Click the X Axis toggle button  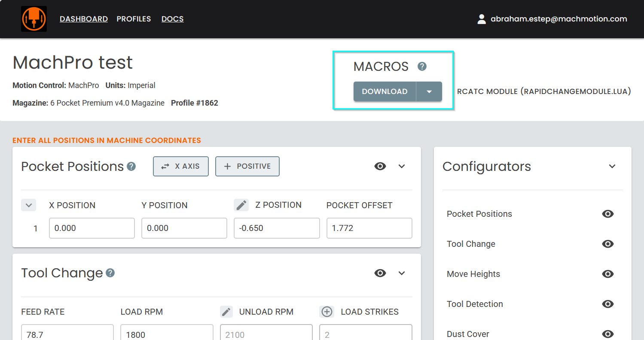(x=181, y=166)
